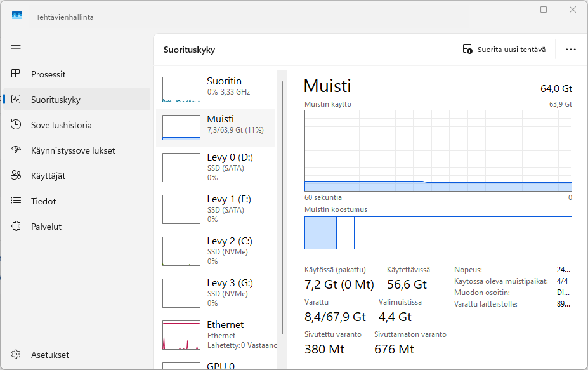Open the three-dot more options menu
The image size is (588, 370).
coord(570,50)
